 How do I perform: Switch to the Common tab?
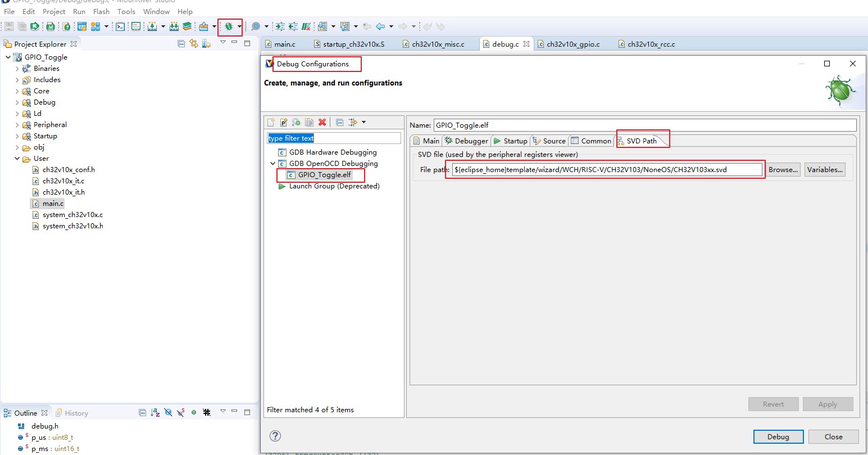(x=591, y=141)
